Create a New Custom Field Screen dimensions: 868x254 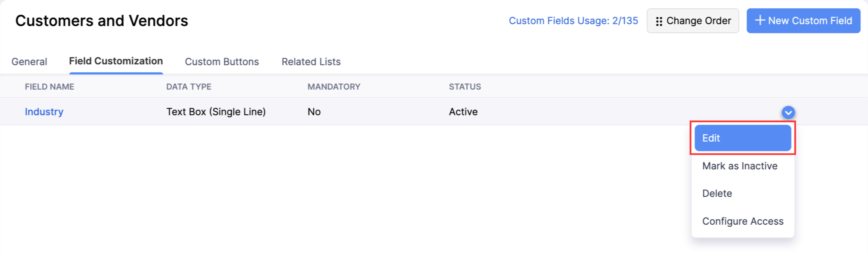click(803, 21)
